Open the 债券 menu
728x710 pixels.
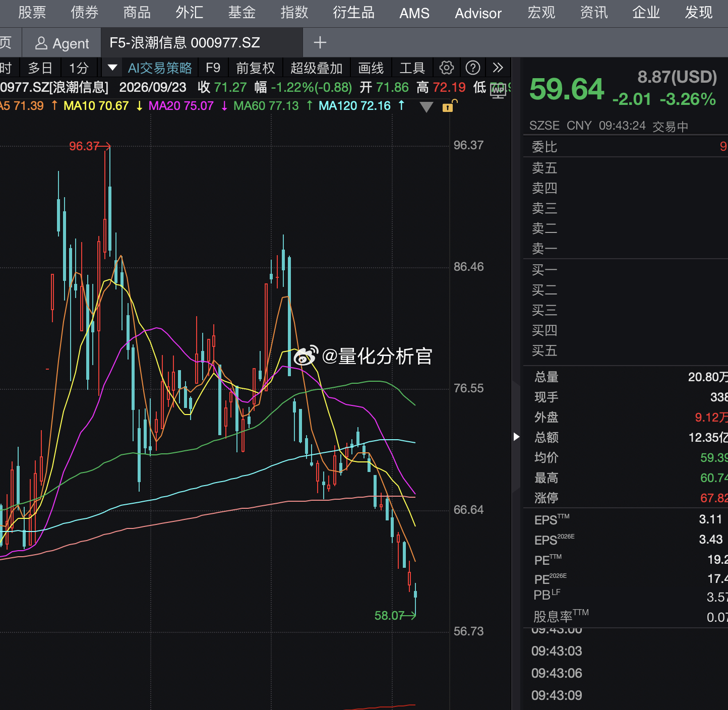click(85, 13)
